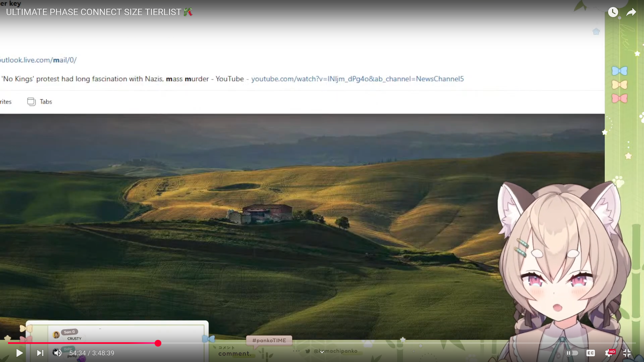Viewport: 644px width, 362px height.
Task: Open the ULTIMATE PHASE CONNECT SIZE TIERLIST title
Action: (99, 12)
